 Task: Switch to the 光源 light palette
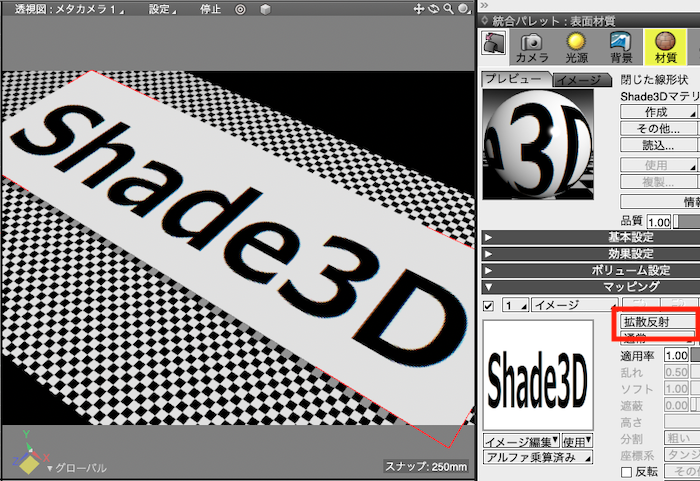pyautogui.click(x=576, y=47)
